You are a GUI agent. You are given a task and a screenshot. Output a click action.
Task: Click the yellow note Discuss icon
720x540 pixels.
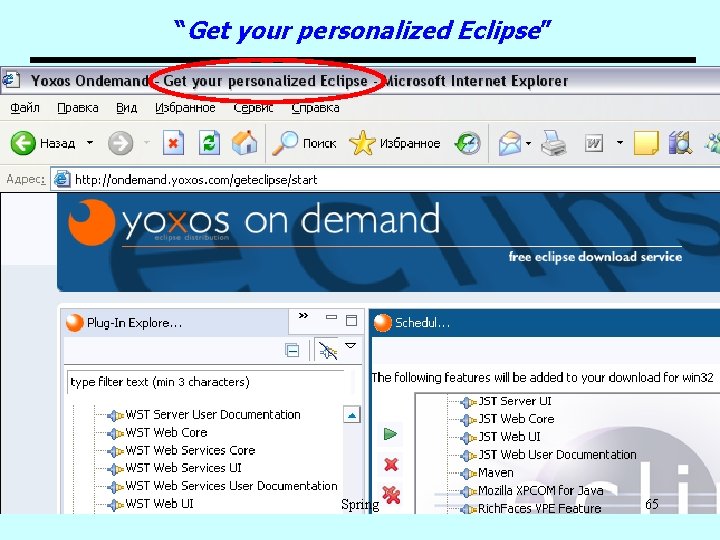click(646, 143)
